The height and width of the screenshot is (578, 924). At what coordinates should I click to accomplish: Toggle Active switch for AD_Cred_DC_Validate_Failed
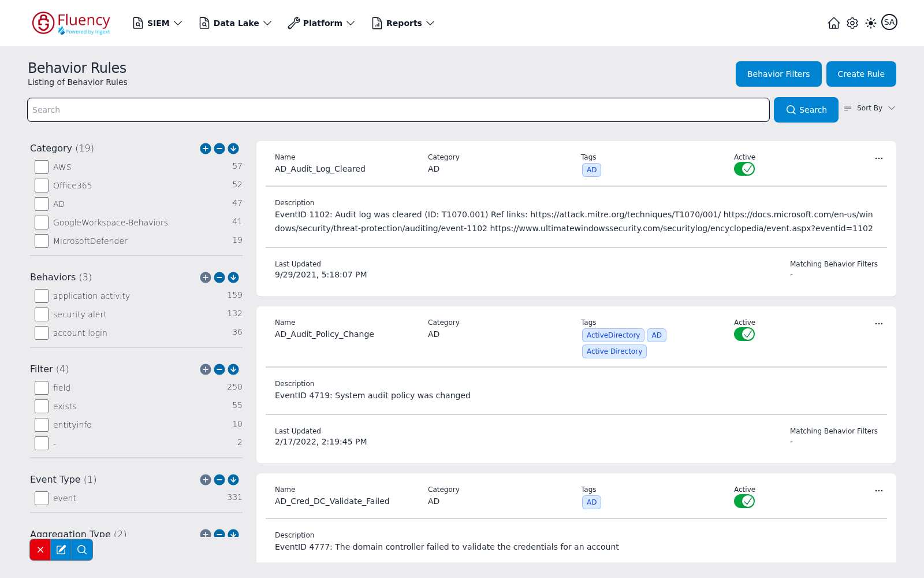[744, 501]
